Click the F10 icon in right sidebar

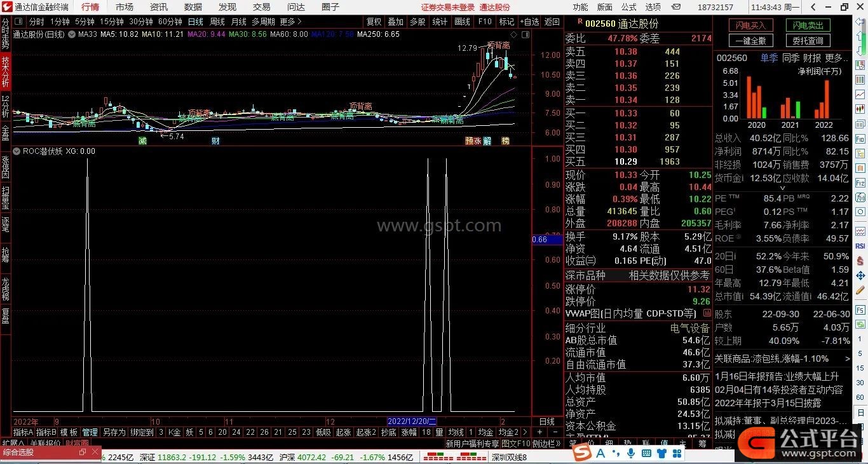(860, 139)
